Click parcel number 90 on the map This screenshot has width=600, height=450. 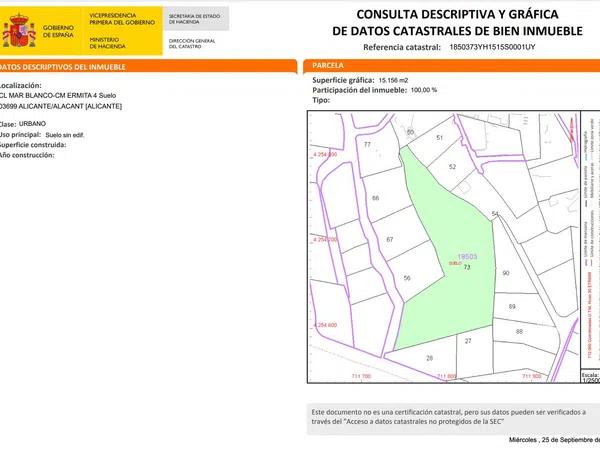[506, 273]
